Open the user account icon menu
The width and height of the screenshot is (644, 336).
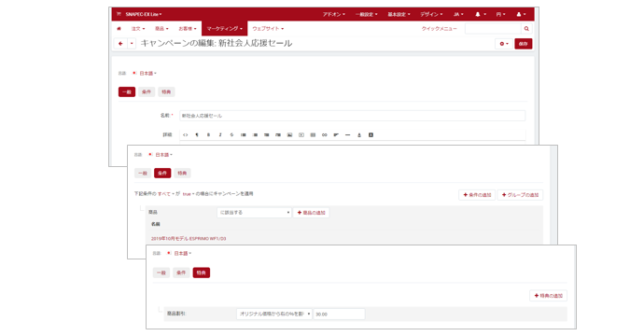521,14
